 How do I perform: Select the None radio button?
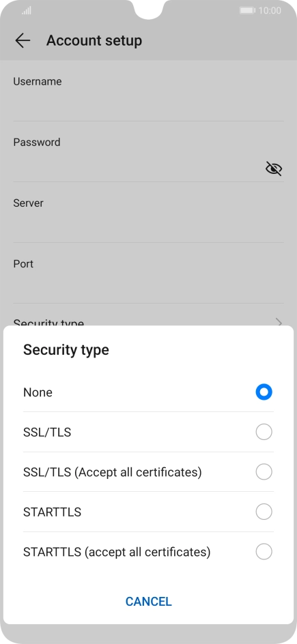pos(264,392)
